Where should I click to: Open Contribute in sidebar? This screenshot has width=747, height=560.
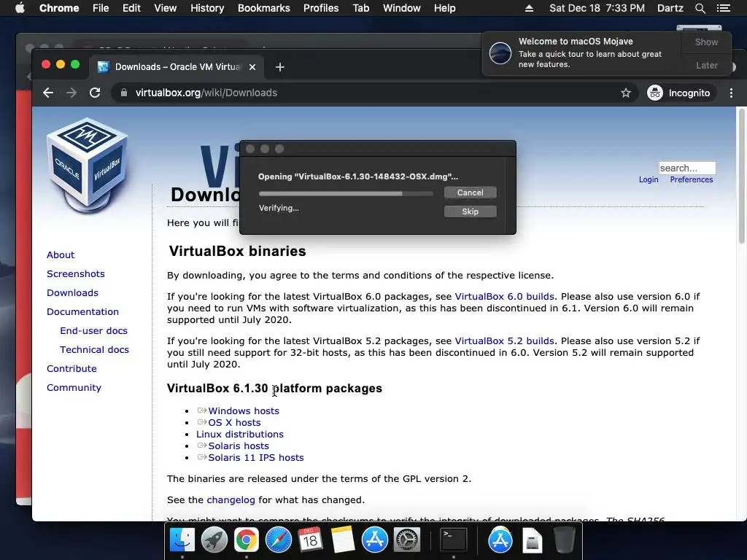[x=71, y=368]
